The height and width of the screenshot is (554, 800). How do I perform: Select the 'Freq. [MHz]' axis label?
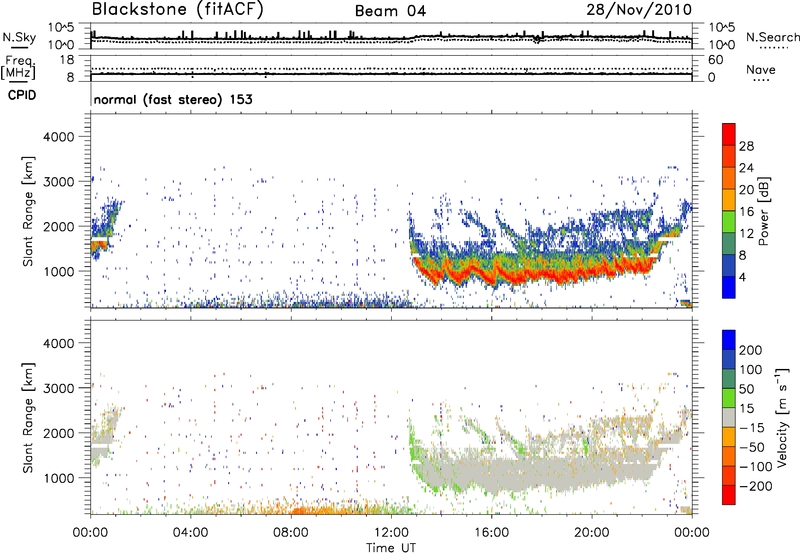(18, 67)
